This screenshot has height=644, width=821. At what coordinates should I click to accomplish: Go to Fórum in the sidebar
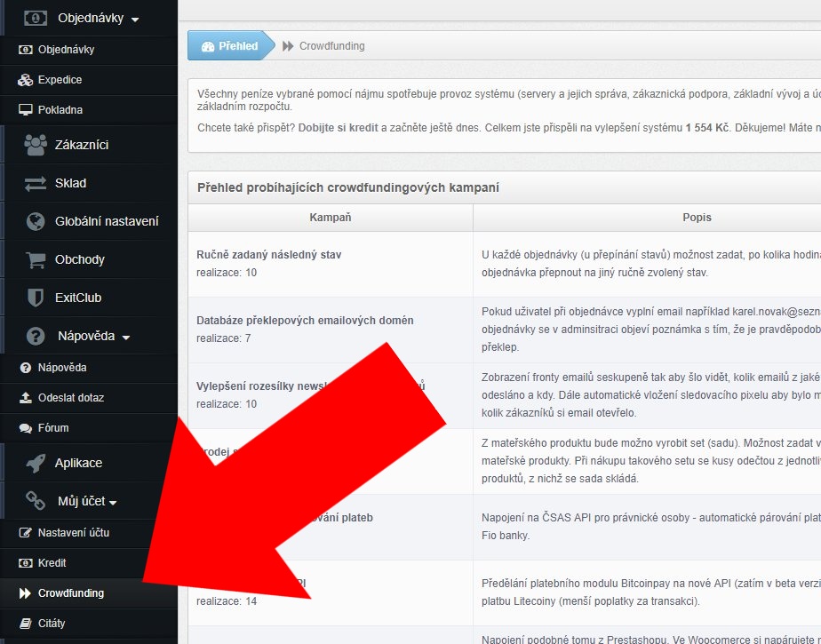coord(52,428)
